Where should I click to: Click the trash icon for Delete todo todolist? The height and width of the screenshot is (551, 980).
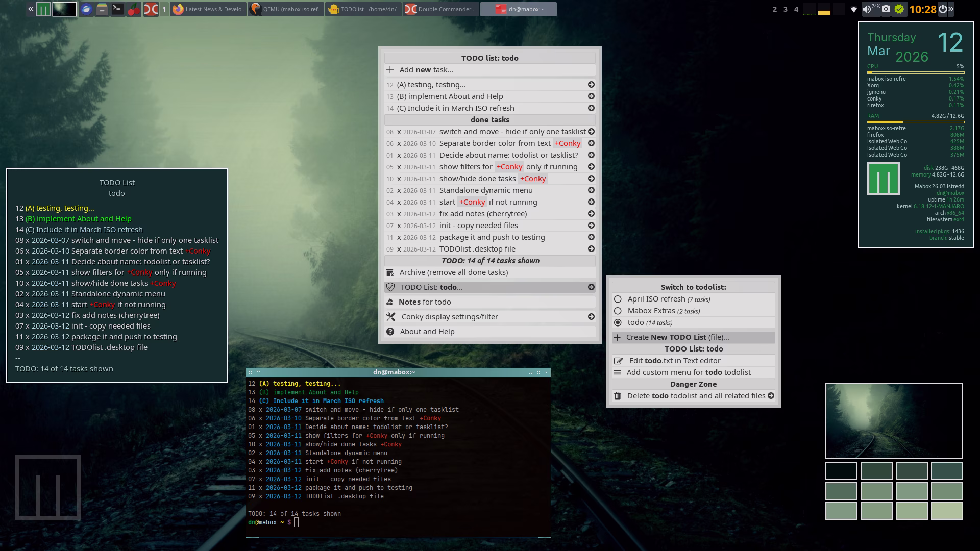618,396
